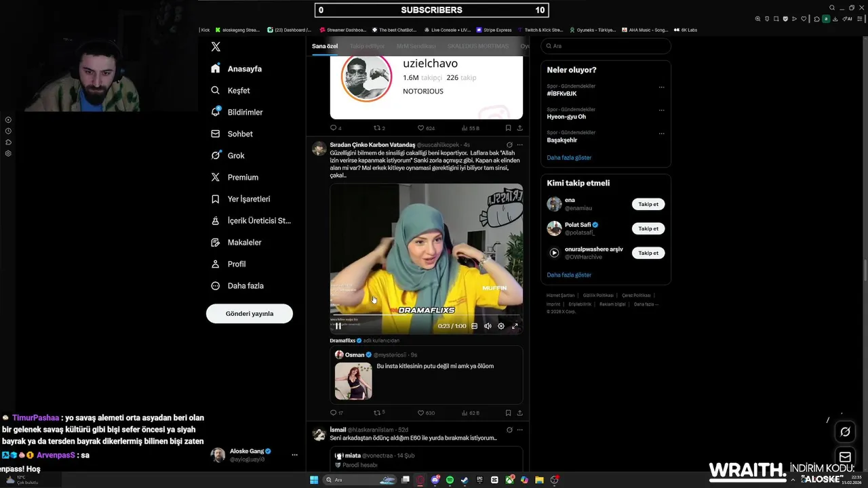Open #İBFKvBJK trending topic
Image resolution: width=868 pixels, height=488 pixels.
point(562,94)
